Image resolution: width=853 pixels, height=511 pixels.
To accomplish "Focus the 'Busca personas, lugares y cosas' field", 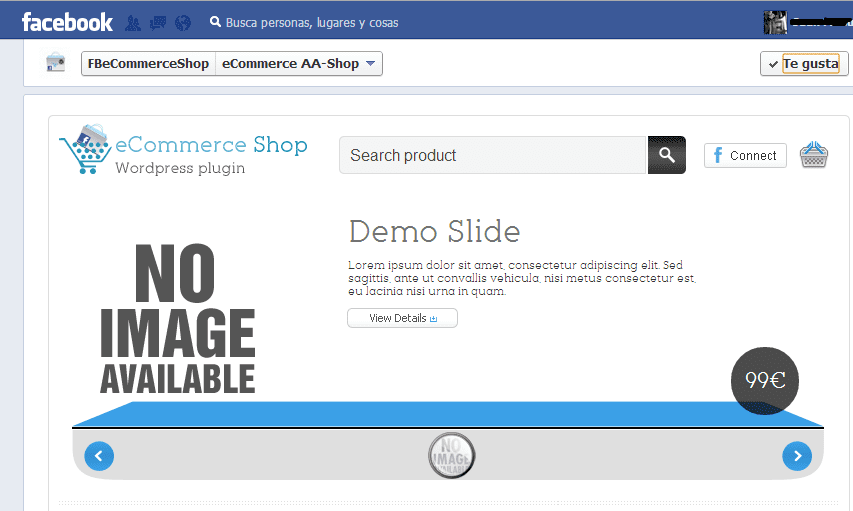I will tap(312, 23).
